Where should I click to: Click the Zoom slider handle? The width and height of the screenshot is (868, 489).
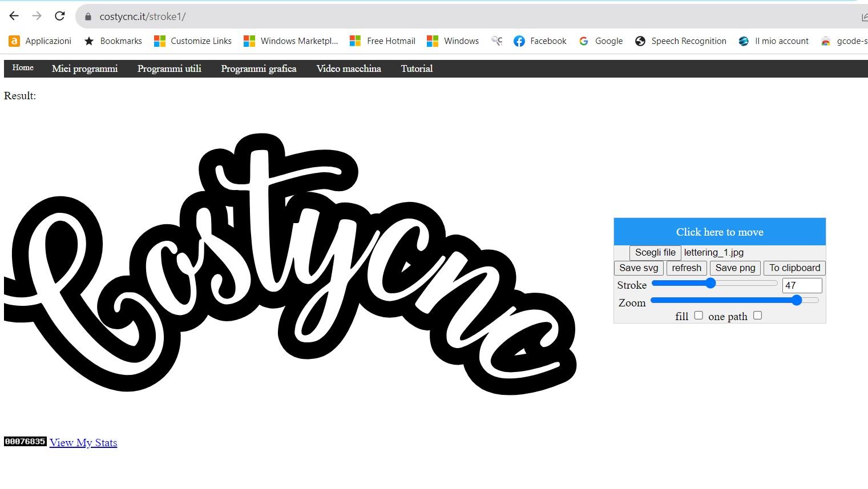797,300
